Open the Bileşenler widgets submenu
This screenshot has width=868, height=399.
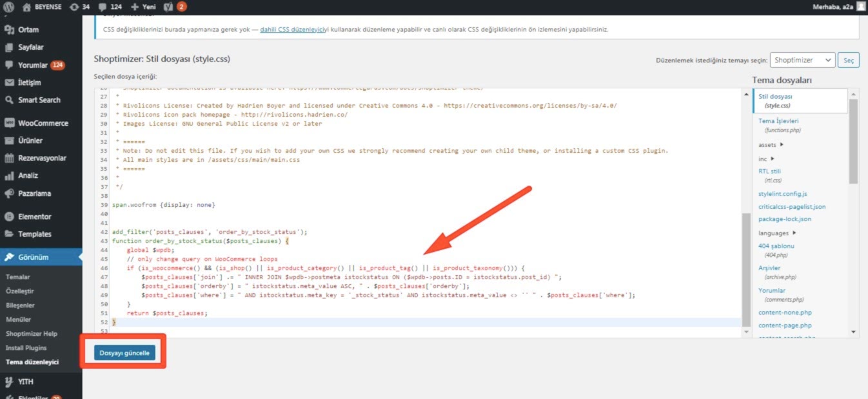[20, 305]
